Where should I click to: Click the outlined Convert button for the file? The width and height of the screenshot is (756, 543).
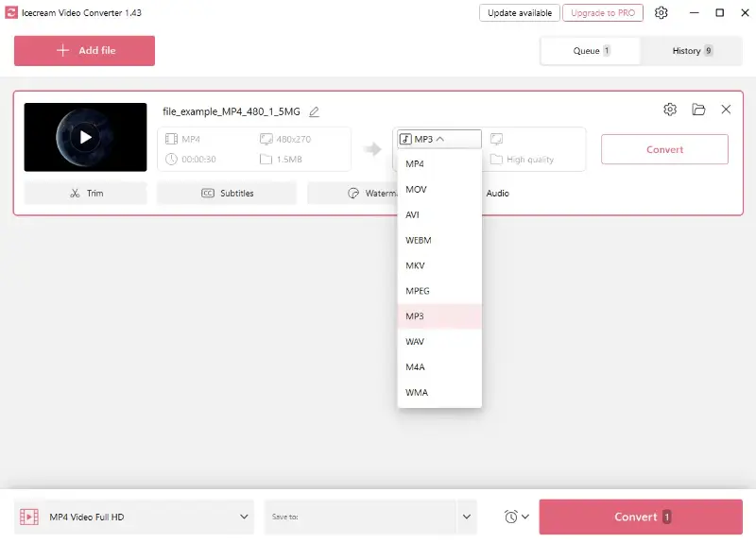(664, 149)
